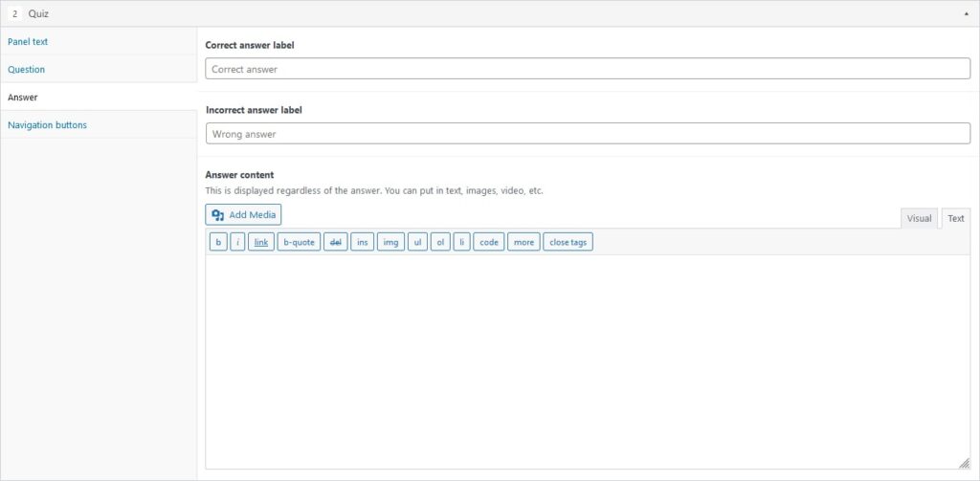Insert list item with li button
Viewport: 980px width, 481px height.
click(x=461, y=242)
